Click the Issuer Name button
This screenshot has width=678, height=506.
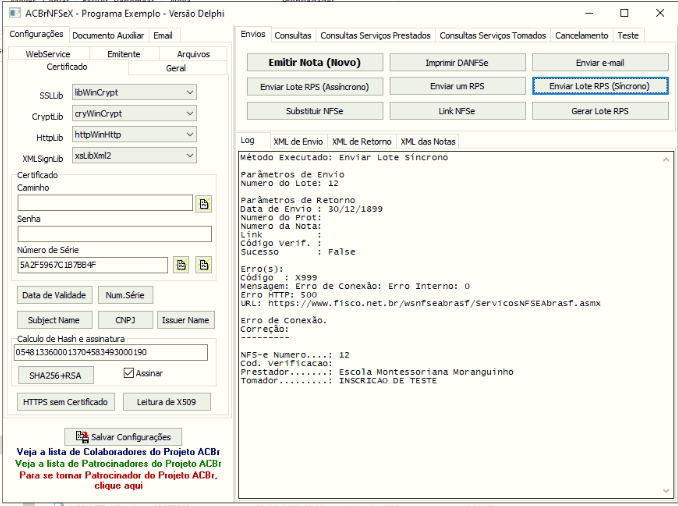pyautogui.click(x=185, y=320)
